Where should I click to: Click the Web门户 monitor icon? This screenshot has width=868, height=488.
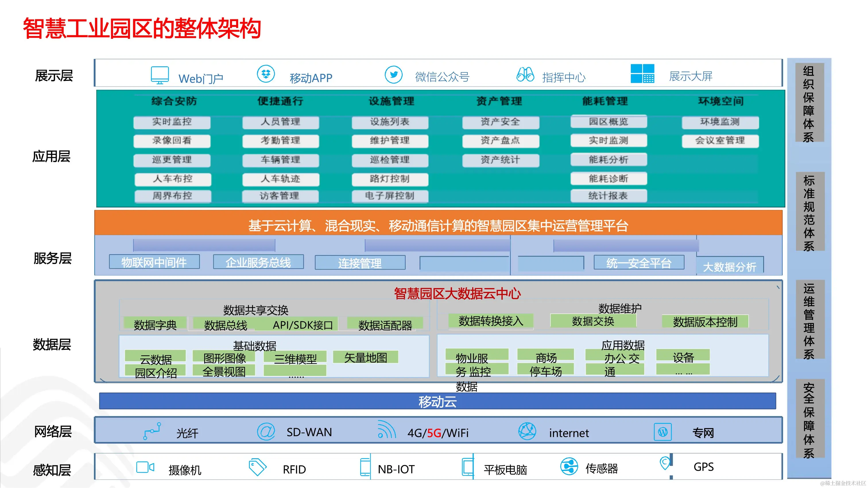(x=160, y=75)
